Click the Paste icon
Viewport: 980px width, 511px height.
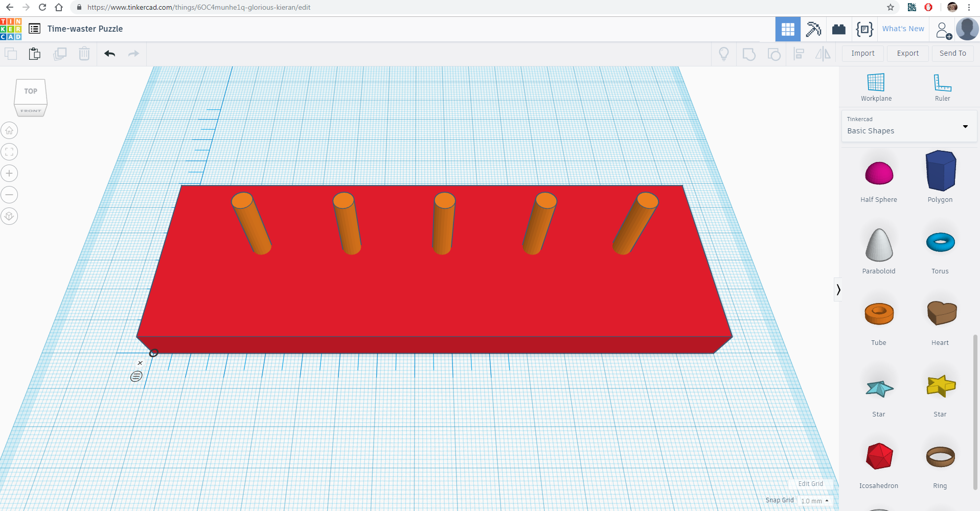coord(35,54)
